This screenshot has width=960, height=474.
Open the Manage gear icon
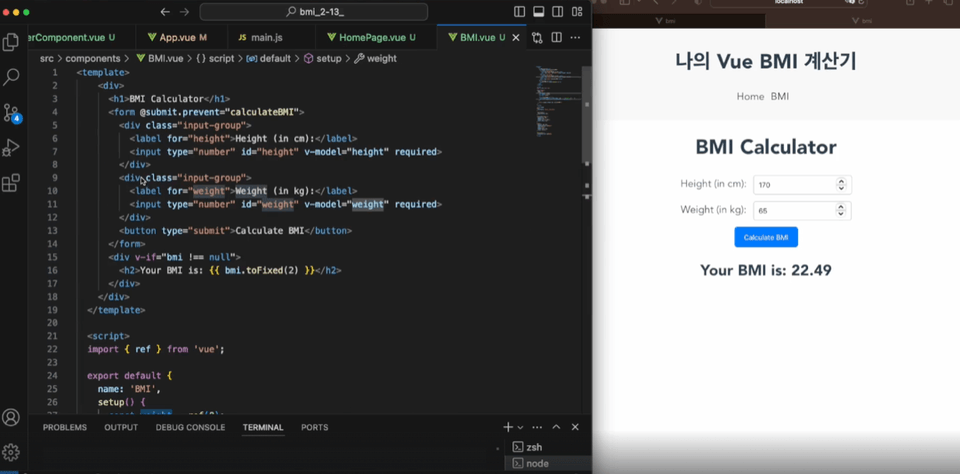point(11,452)
